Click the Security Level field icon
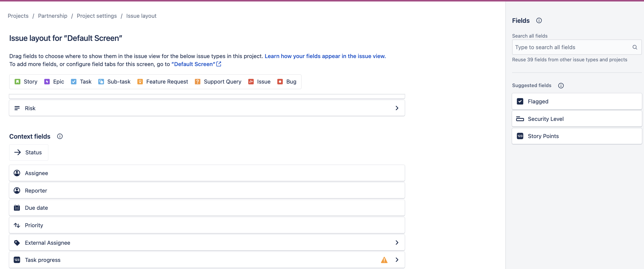644x269 pixels. pos(520,119)
